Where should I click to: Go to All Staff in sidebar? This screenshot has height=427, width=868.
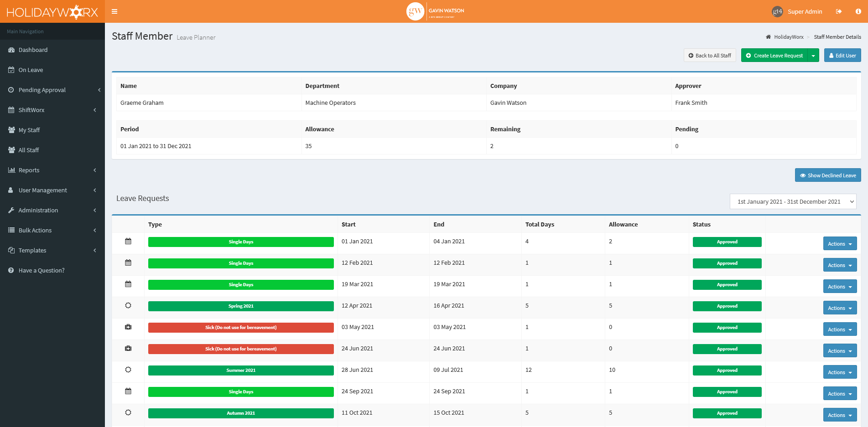pyautogui.click(x=29, y=150)
